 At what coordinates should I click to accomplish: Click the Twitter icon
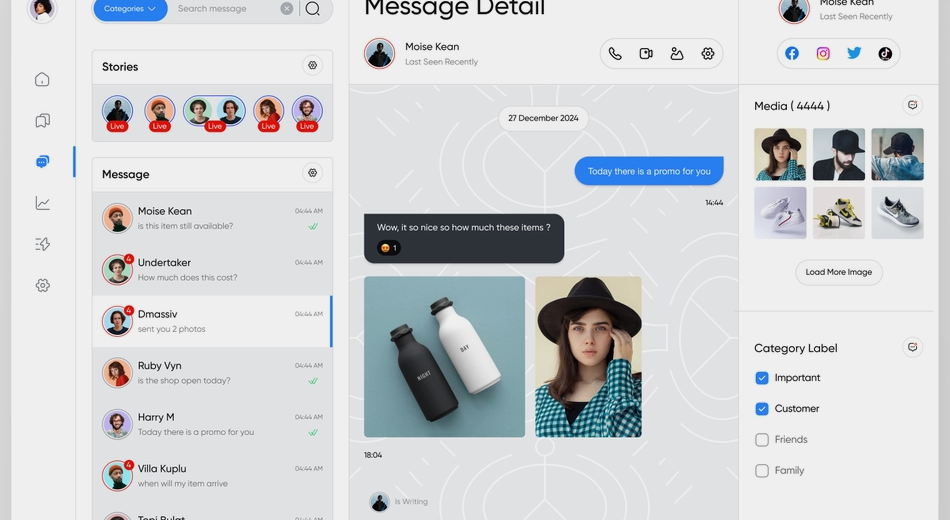click(x=854, y=54)
